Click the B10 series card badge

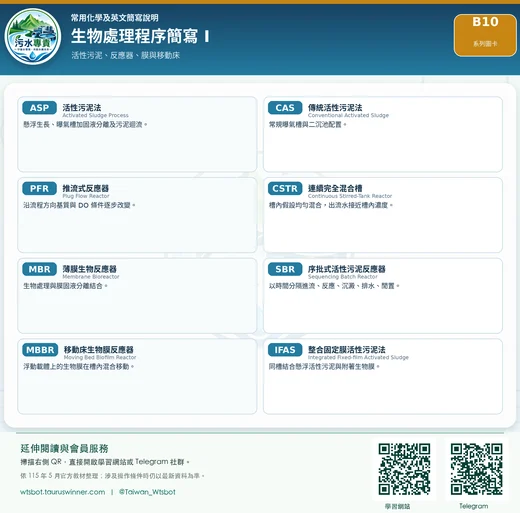tap(485, 35)
